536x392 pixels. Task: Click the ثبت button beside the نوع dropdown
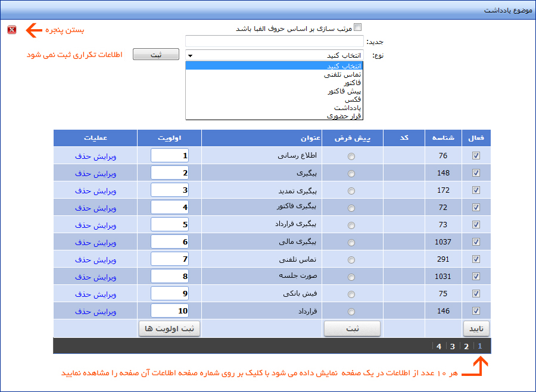coord(156,54)
